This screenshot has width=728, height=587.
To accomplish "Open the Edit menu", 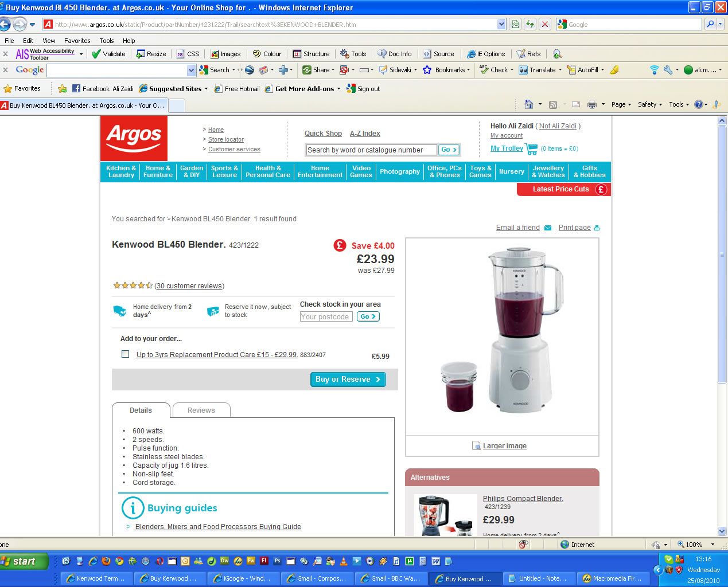I will point(28,41).
